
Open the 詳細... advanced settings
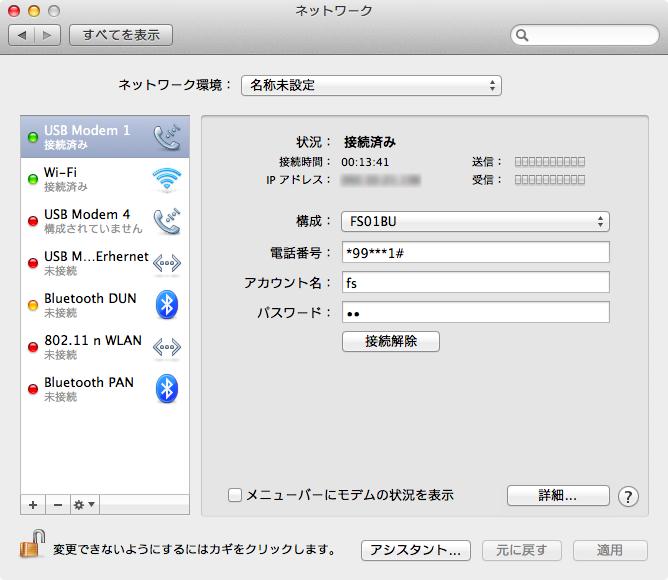[x=558, y=496]
